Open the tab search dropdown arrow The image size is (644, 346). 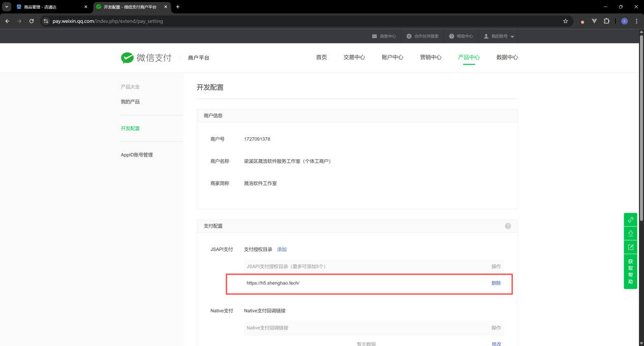7,7
